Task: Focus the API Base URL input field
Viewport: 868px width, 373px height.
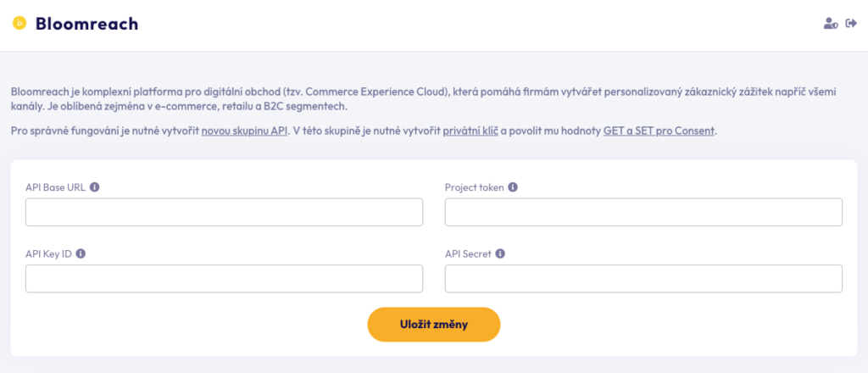Action: click(x=224, y=213)
